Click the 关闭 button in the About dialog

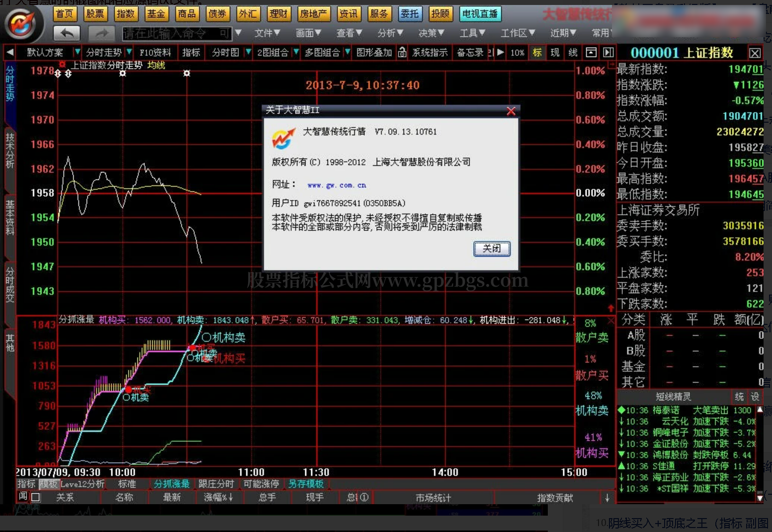tap(492, 248)
